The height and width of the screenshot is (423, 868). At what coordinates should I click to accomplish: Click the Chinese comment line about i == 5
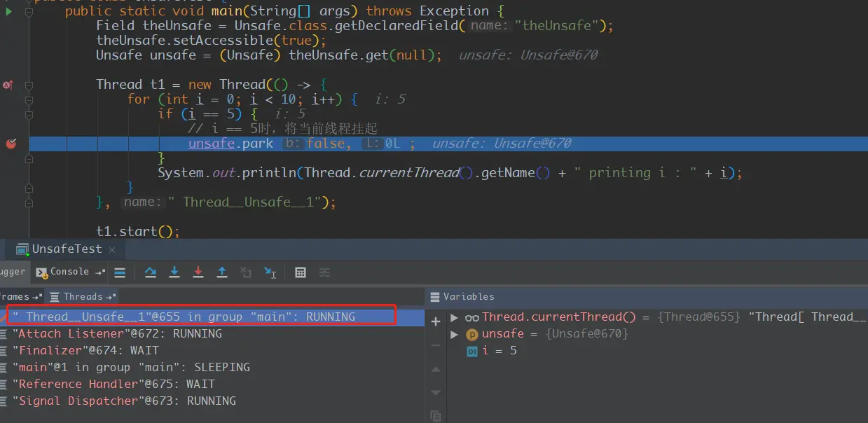point(283,129)
